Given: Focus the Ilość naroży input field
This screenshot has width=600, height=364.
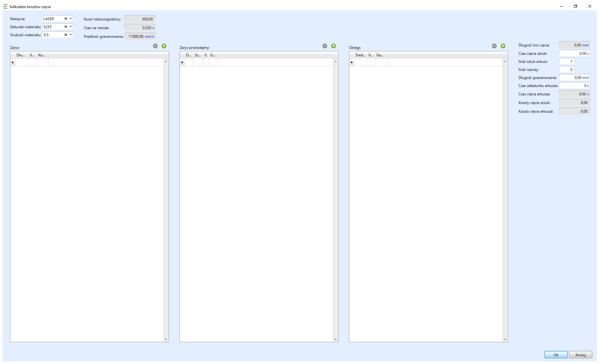Looking at the screenshot, I should pos(566,69).
